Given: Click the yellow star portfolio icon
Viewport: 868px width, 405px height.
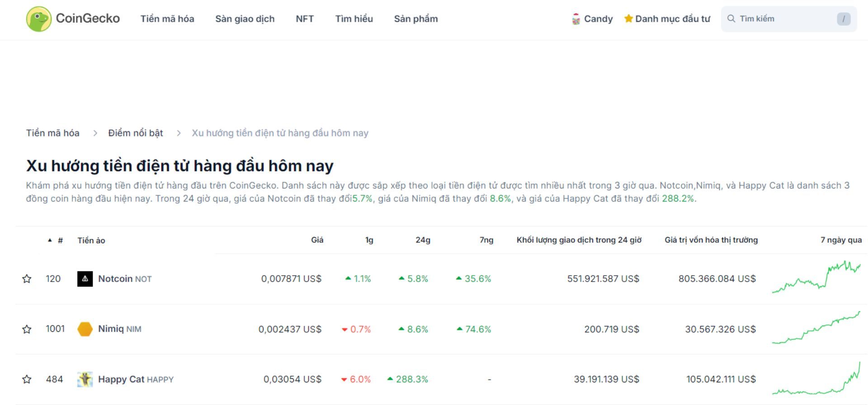Looking at the screenshot, I should (x=628, y=19).
